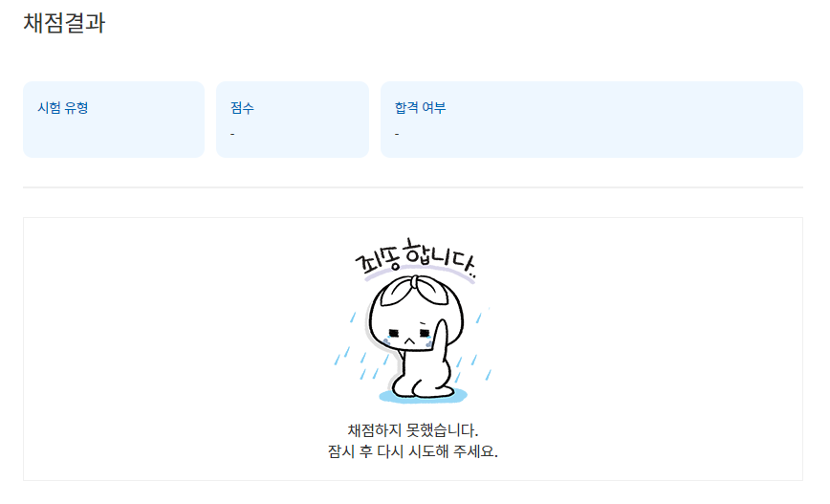Viewport: 830px width, 504px height.
Task: Click the 시험 유형 label
Action: click(x=62, y=108)
